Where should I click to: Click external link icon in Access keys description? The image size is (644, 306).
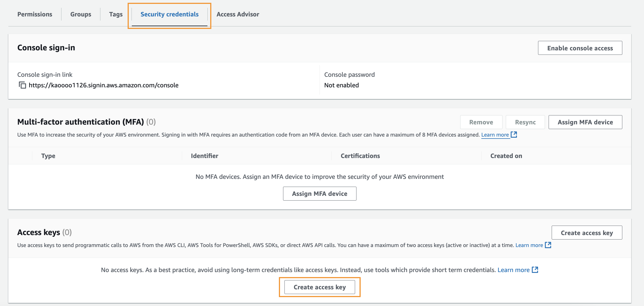[x=548, y=245]
